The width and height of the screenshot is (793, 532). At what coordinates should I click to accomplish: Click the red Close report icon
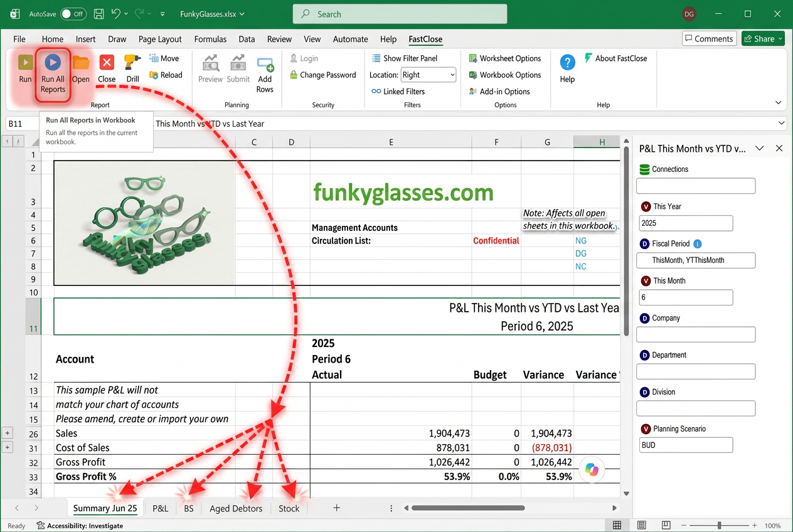point(107,63)
